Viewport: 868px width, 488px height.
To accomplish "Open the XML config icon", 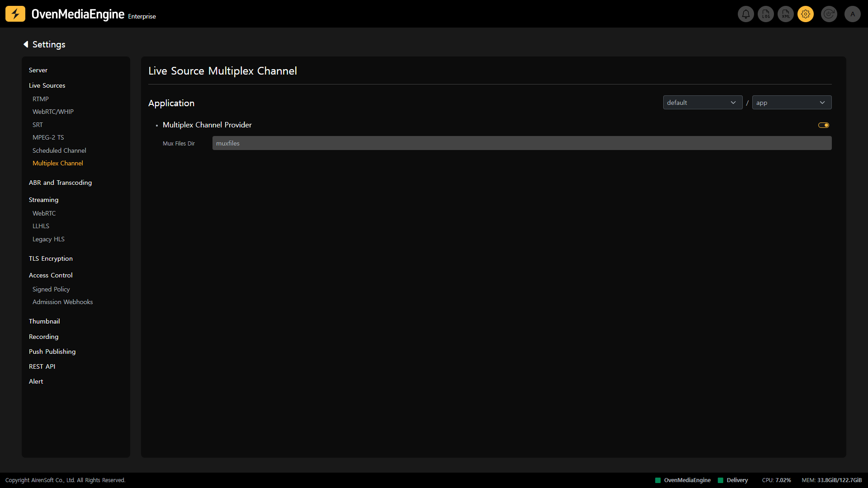I will (x=786, y=14).
